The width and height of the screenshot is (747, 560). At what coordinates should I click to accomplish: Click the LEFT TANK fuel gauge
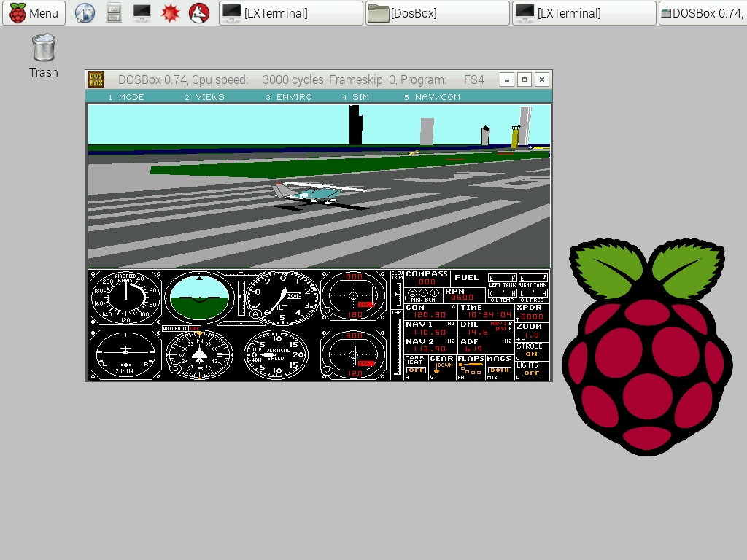502,278
